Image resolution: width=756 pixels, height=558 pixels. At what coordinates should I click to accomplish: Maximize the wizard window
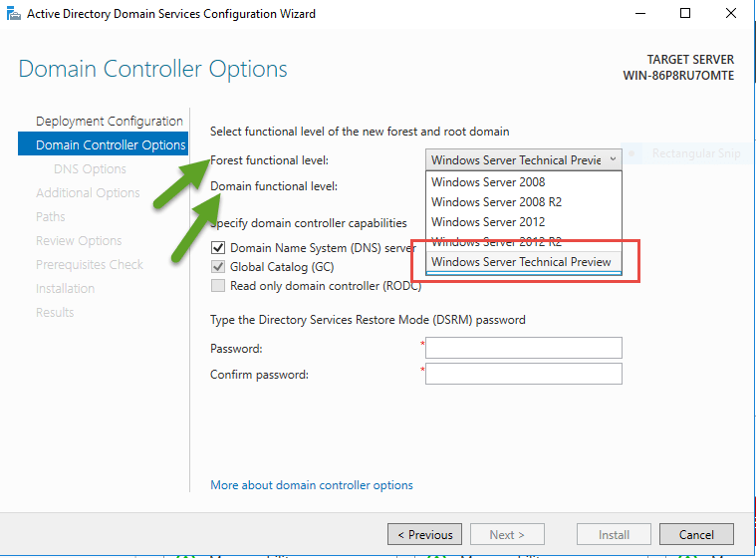(685, 14)
